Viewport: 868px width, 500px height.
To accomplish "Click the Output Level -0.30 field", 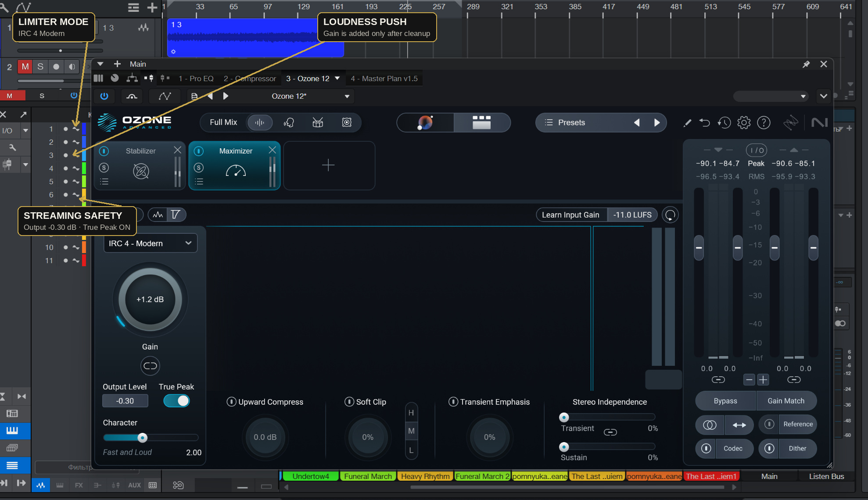I will [125, 401].
